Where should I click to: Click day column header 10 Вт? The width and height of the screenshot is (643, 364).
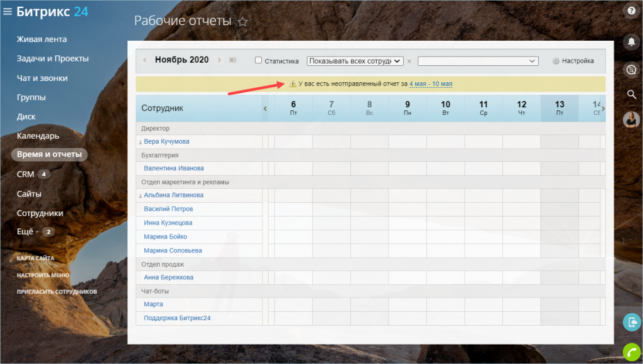[x=445, y=108]
